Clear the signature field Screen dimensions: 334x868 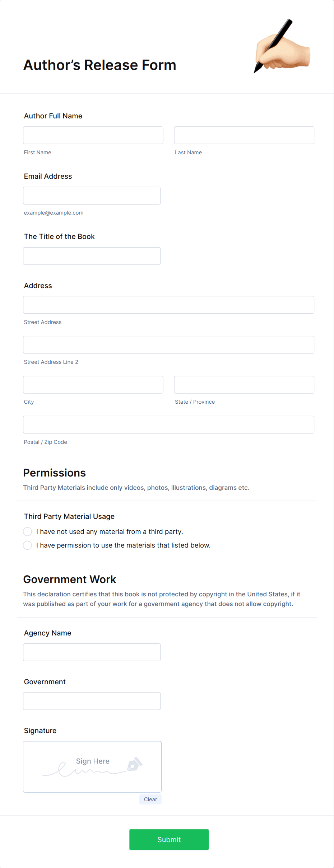tap(150, 799)
